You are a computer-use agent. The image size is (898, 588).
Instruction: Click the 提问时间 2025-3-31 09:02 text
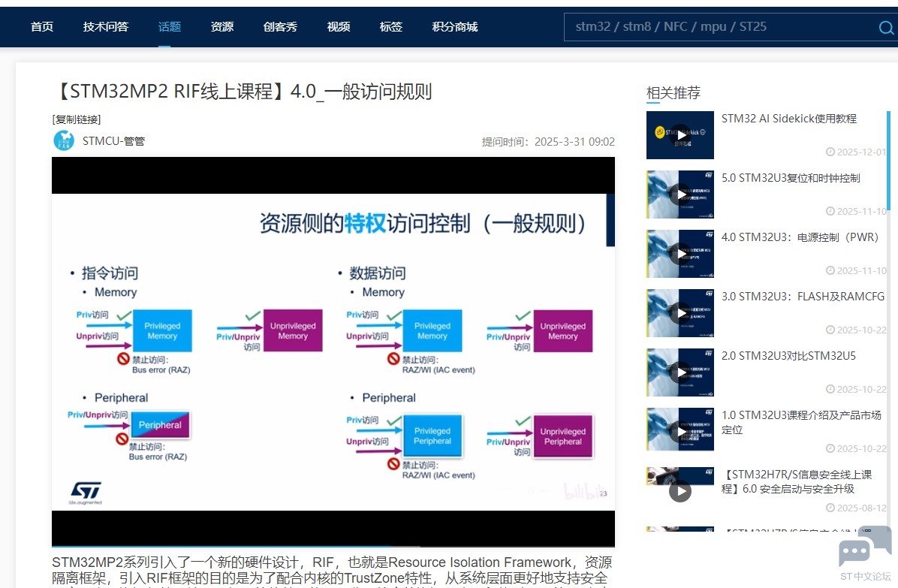point(548,141)
